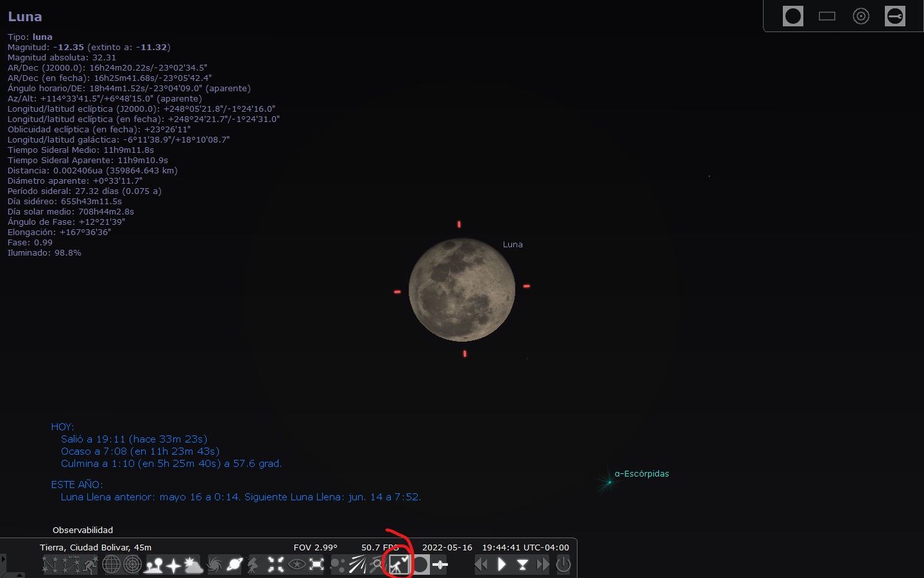The image size is (924, 578).
Task: Click the 'Observabilidad' tooltip text
Action: tap(83, 530)
